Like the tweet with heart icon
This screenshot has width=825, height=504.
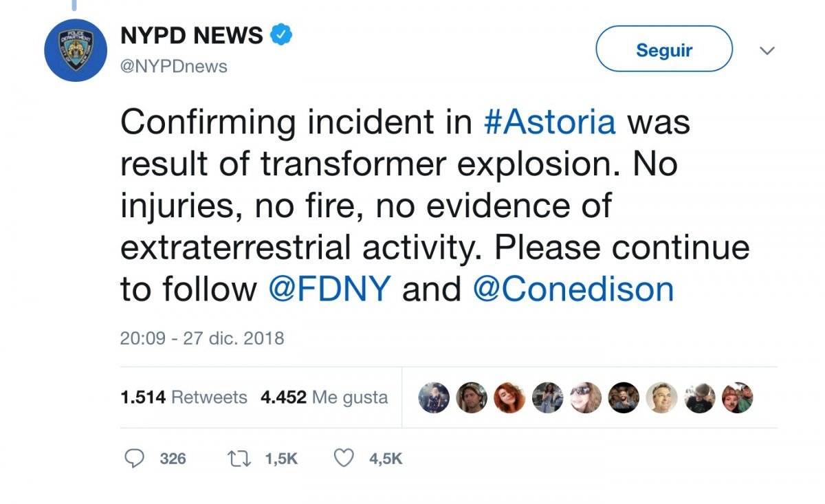[x=344, y=458]
